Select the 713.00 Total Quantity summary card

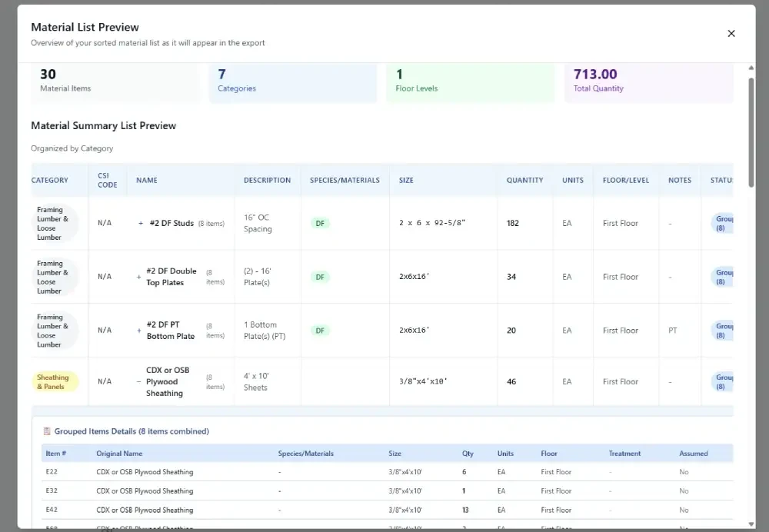[x=648, y=82]
